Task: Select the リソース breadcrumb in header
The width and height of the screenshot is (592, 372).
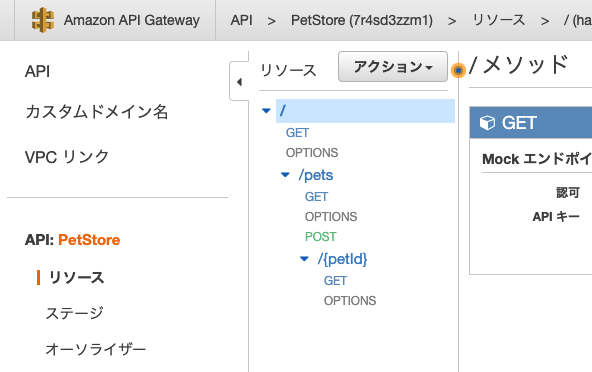Action: pyautogui.click(x=499, y=20)
